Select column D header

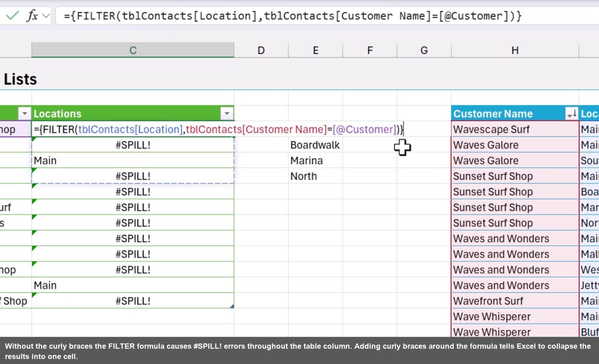click(x=261, y=50)
